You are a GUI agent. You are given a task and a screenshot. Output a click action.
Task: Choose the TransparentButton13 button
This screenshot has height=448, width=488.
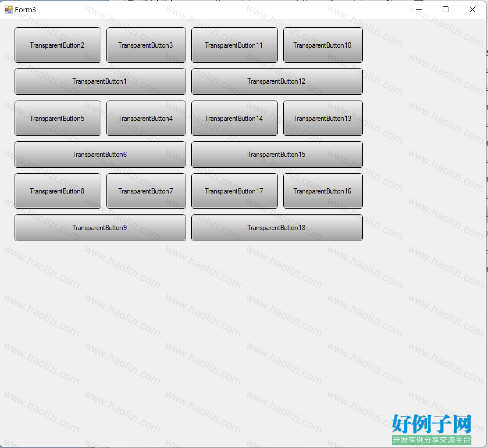pyautogui.click(x=323, y=118)
